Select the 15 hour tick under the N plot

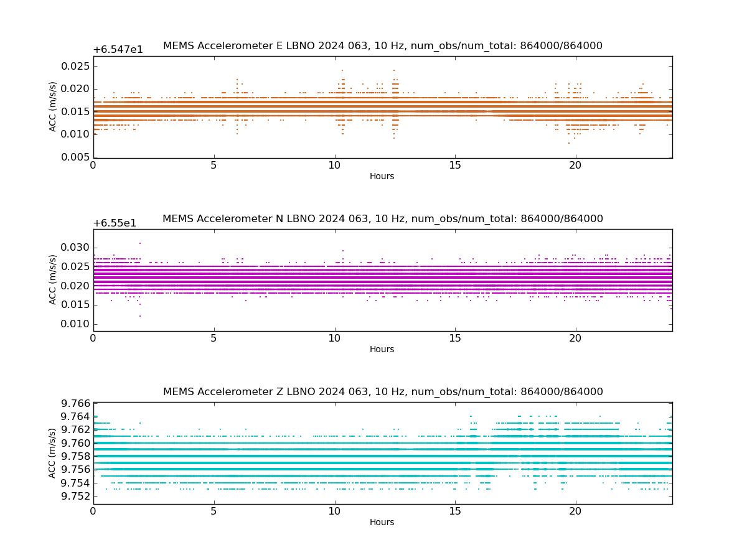pyautogui.click(x=455, y=339)
